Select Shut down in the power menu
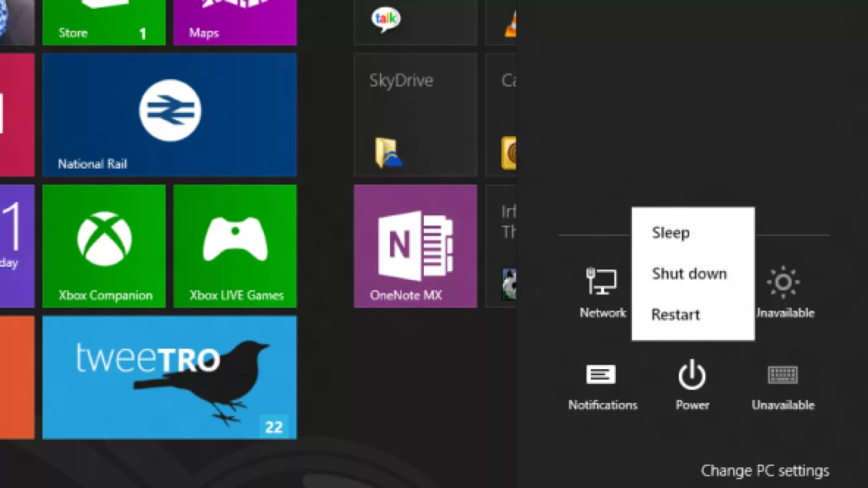Screen dimensions: 868x488 point(689,274)
